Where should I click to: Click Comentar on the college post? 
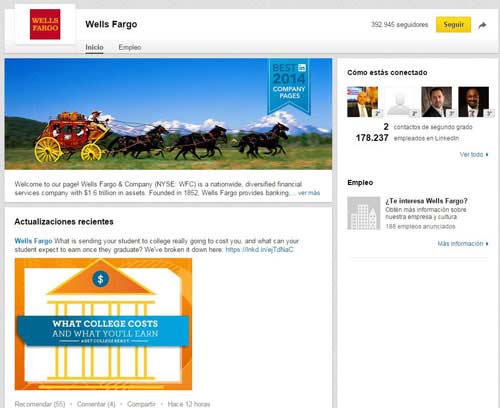(x=96, y=404)
